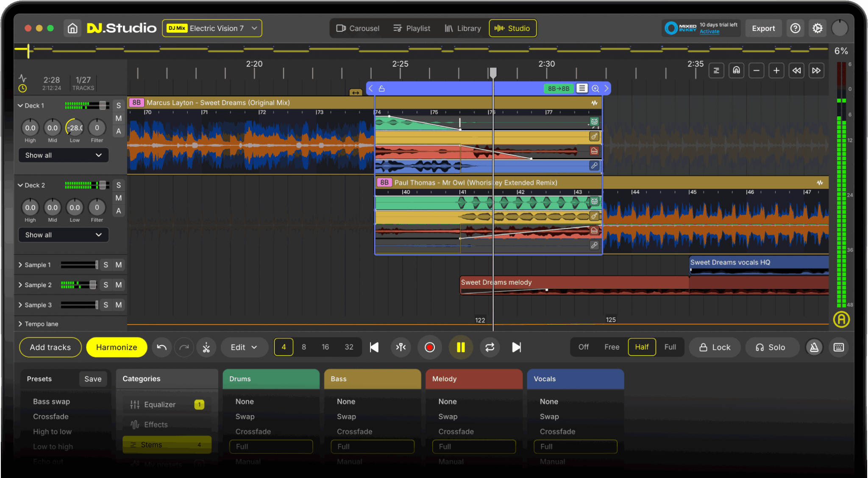Screen dimensions: 868x478
Task: Click the undo arrow icon
Action: click(161, 347)
